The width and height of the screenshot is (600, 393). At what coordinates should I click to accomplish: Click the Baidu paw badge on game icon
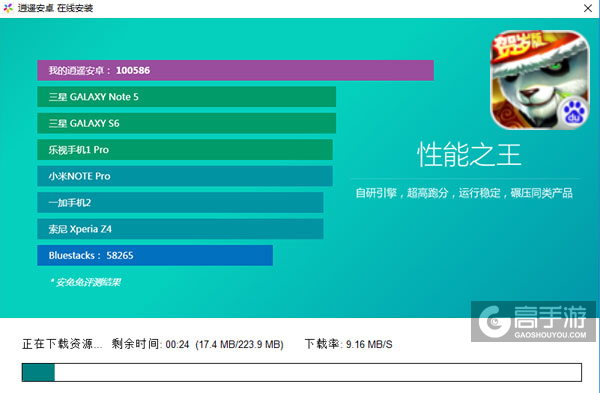pos(574,113)
